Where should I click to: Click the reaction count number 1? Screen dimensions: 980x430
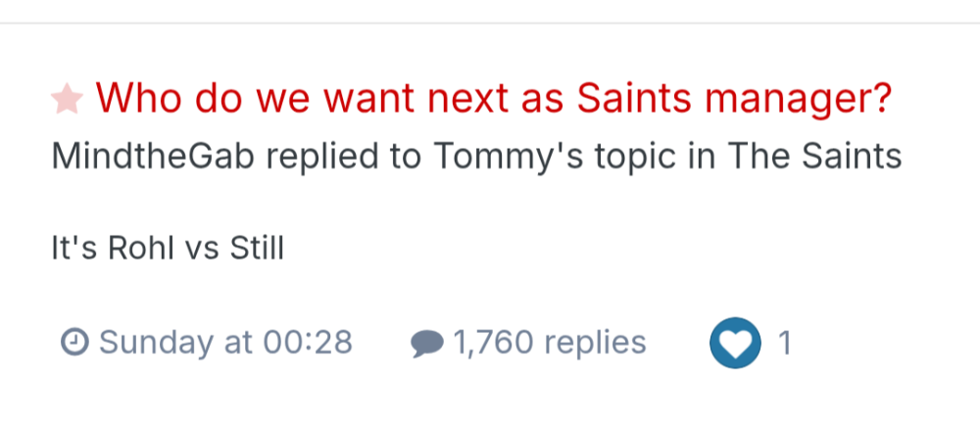[784, 344]
